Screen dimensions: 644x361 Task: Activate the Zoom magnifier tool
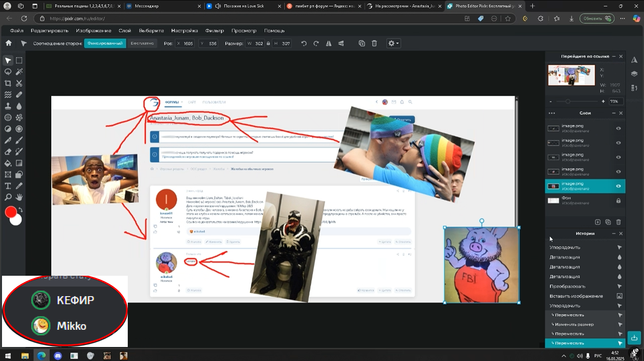tap(8, 197)
